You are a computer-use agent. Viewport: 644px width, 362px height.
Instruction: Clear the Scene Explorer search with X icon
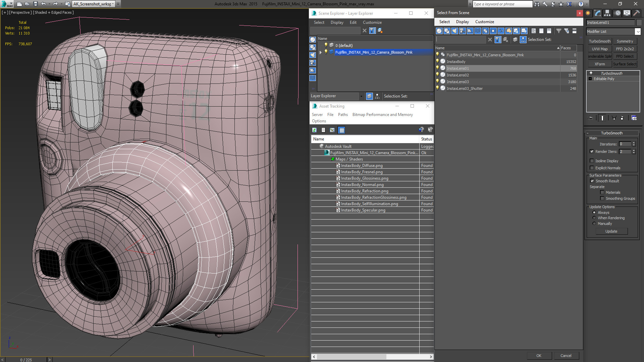pos(365,31)
